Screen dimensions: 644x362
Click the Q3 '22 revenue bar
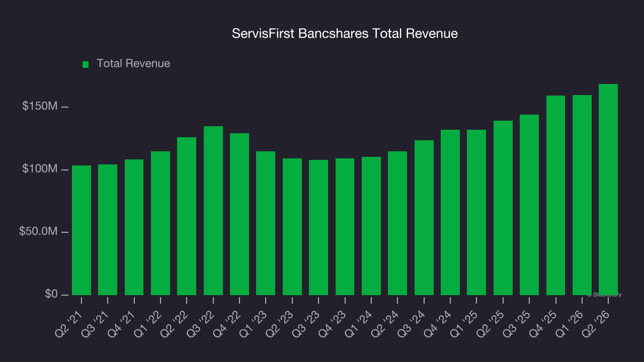213,211
